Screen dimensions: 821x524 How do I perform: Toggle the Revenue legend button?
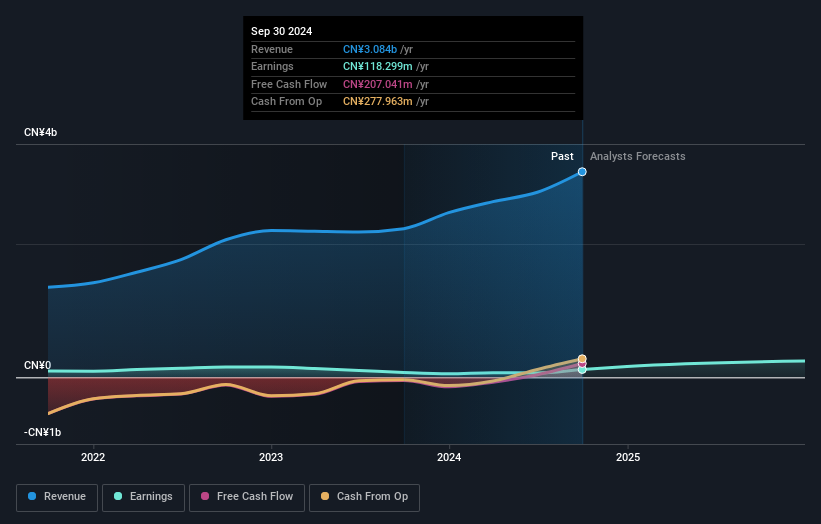pyautogui.click(x=57, y=497)
